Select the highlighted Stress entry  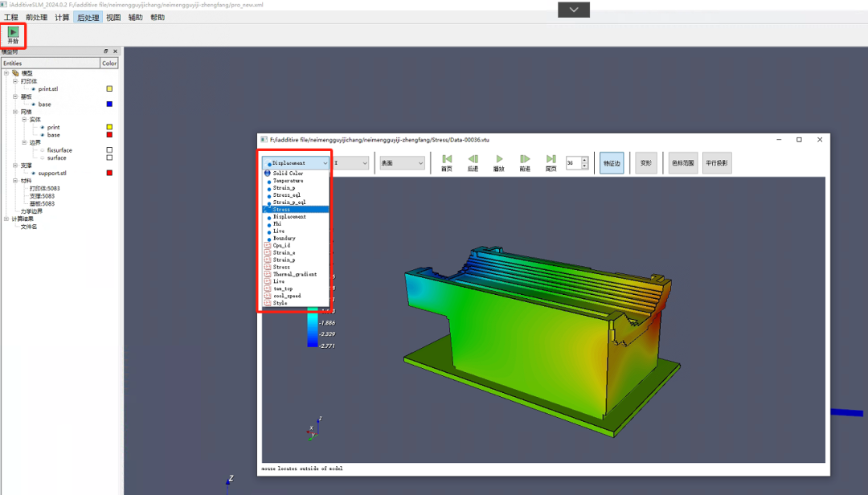tap(296, 209)
